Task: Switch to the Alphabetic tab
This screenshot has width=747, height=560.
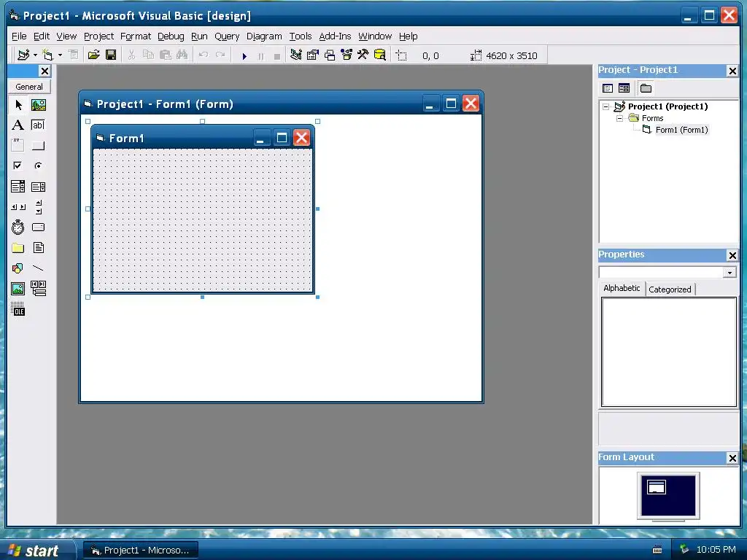Action: tap(622, 288)
